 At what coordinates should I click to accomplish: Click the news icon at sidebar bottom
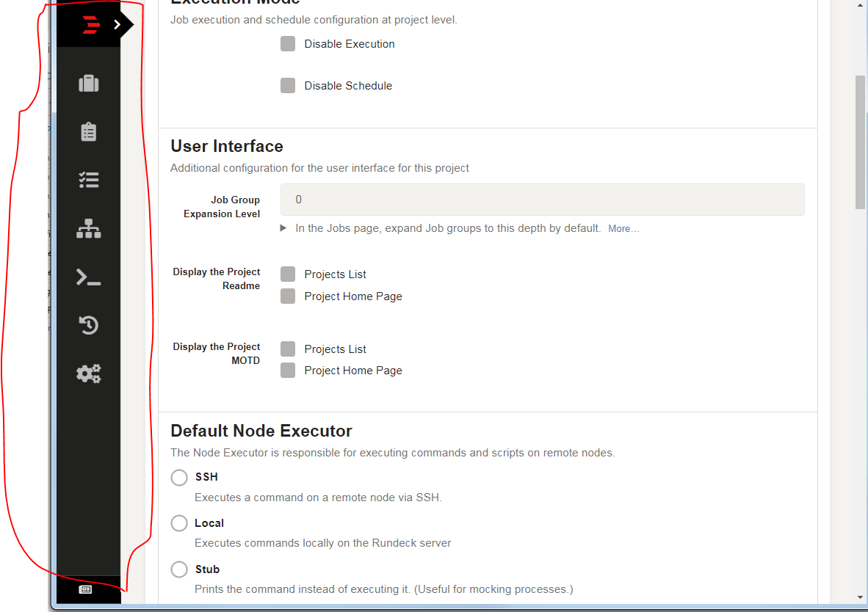point(85,589)
